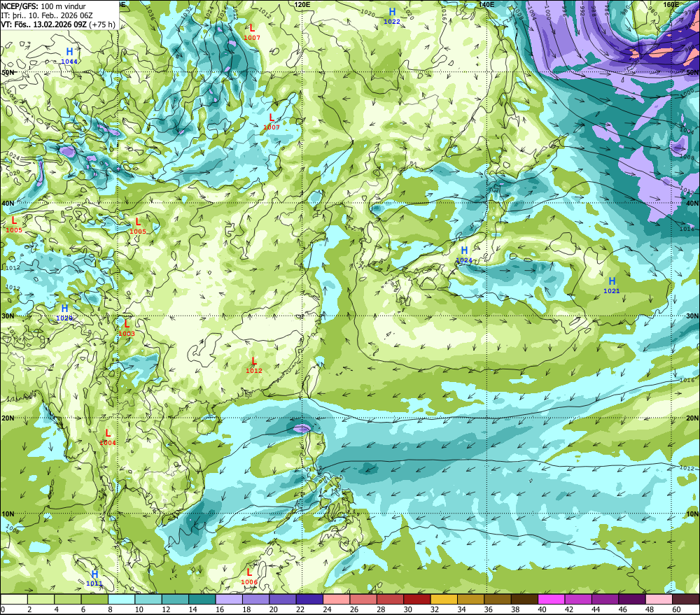Choose the dark teal 14–16 legend swatch
Viewport: 700px width, 615px height.
202,599
